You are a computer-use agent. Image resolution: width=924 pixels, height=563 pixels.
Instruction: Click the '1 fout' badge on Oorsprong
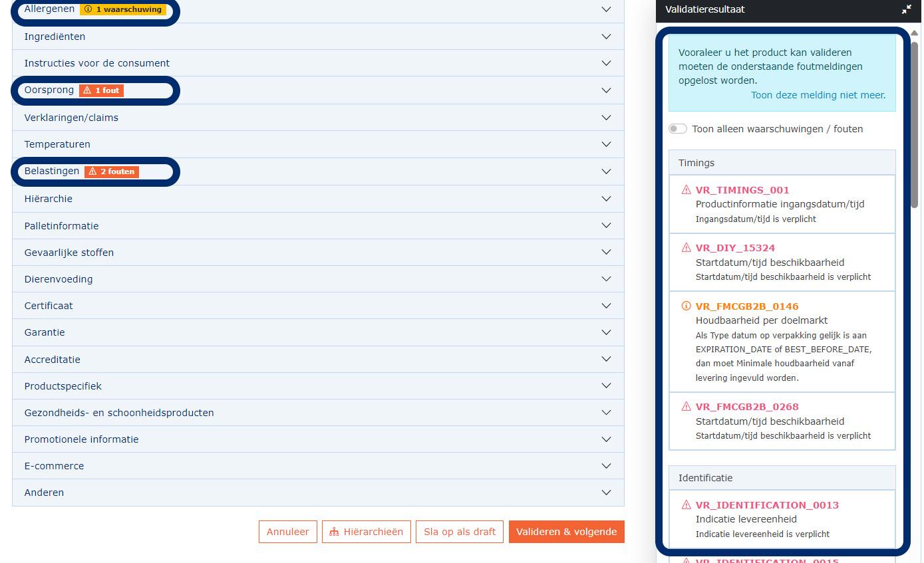click(101, 90)
